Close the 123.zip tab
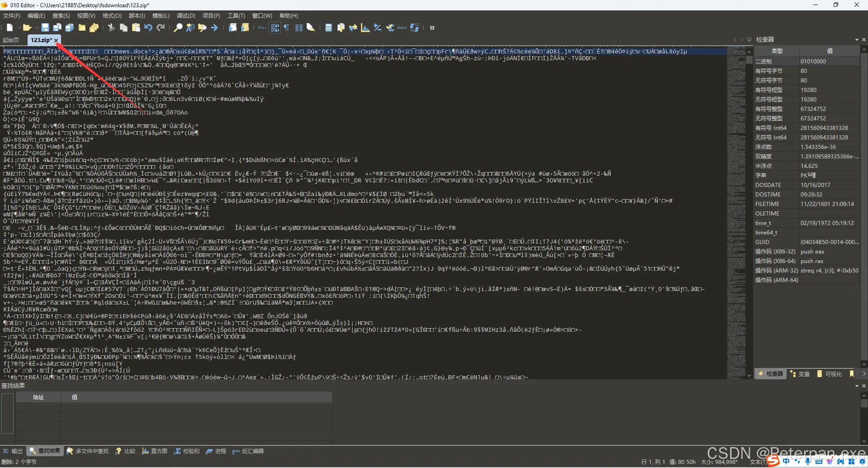The width and height of the screenshot is (868, 468). 56,40
